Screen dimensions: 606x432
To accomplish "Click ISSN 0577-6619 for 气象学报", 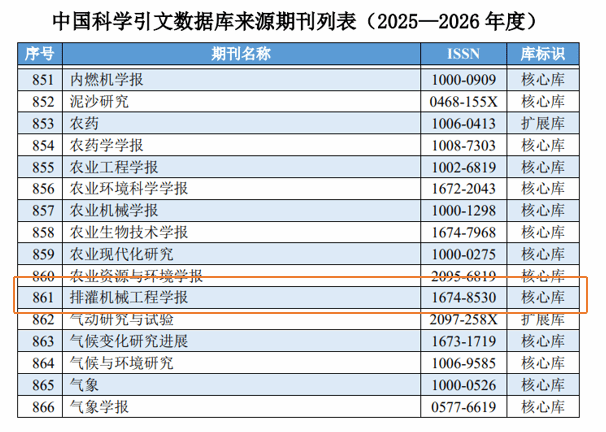I will (464, 407).
